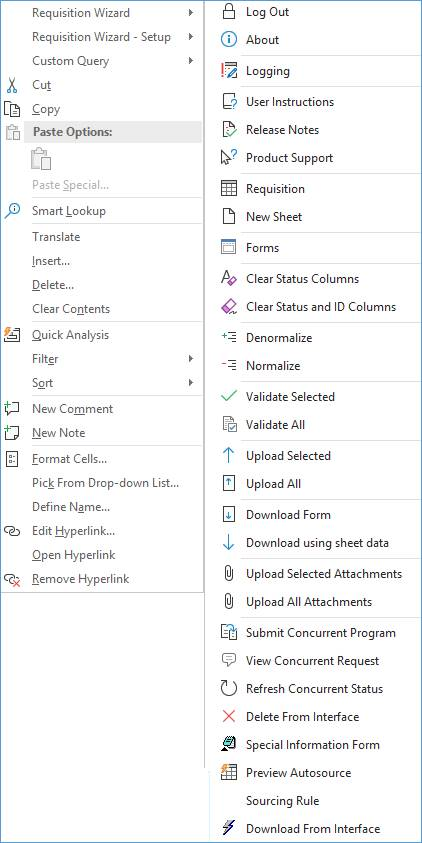Expand the Requisition Wizard submenu arrow
The height and width of the screenshot is (843, 422).
coord(191,12)
